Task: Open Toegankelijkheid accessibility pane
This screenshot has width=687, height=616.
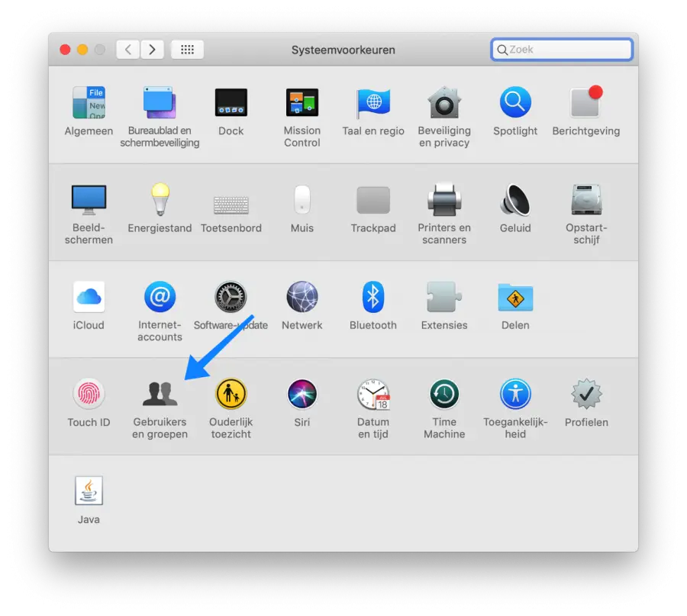Action: (515, 394)
